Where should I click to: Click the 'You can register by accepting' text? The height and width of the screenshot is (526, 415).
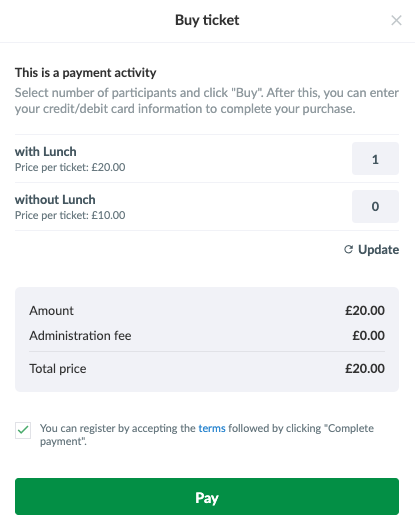click(x=118, y=428)
